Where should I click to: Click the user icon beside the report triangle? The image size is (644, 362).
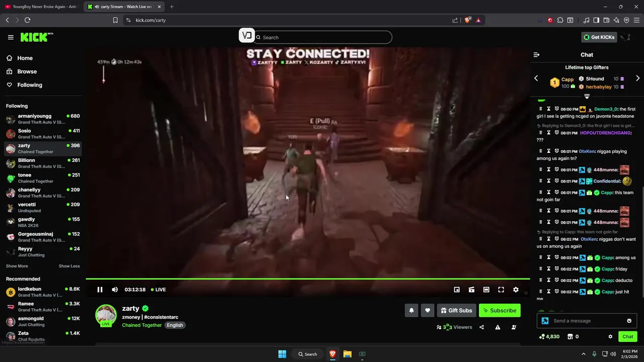point(514,327)
